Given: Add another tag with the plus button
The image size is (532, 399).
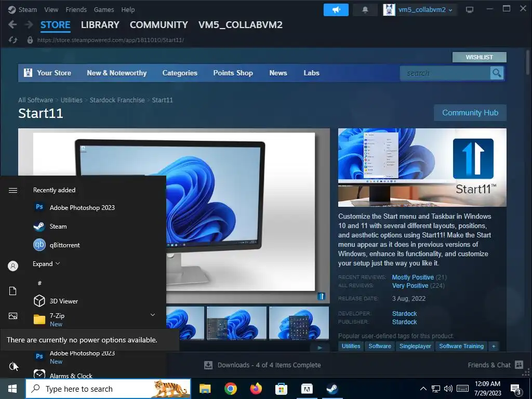Looking at the screenshot, I should tap(494, 346).
